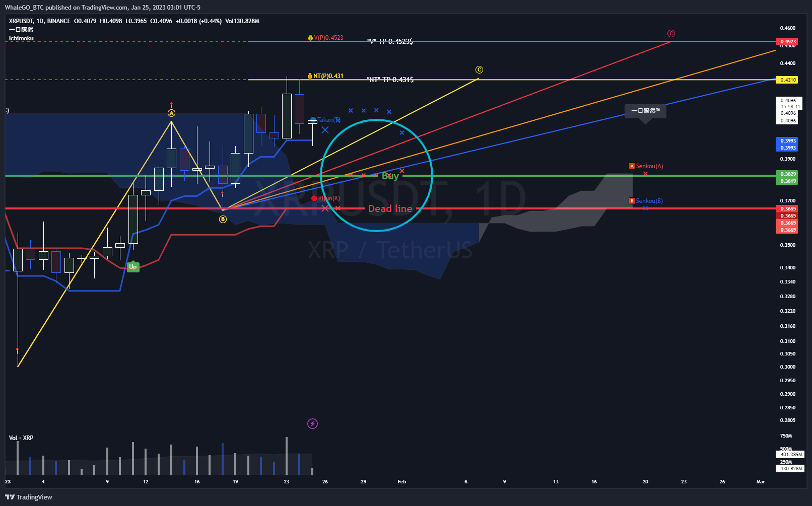This screenshot has height=506, width=812.
Task: Click the money bag icon next to NT(P)0.431
Action: 310,76
